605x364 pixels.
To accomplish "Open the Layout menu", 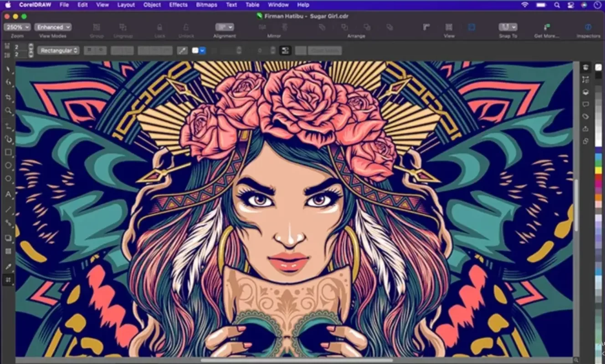I will point(126,5).
